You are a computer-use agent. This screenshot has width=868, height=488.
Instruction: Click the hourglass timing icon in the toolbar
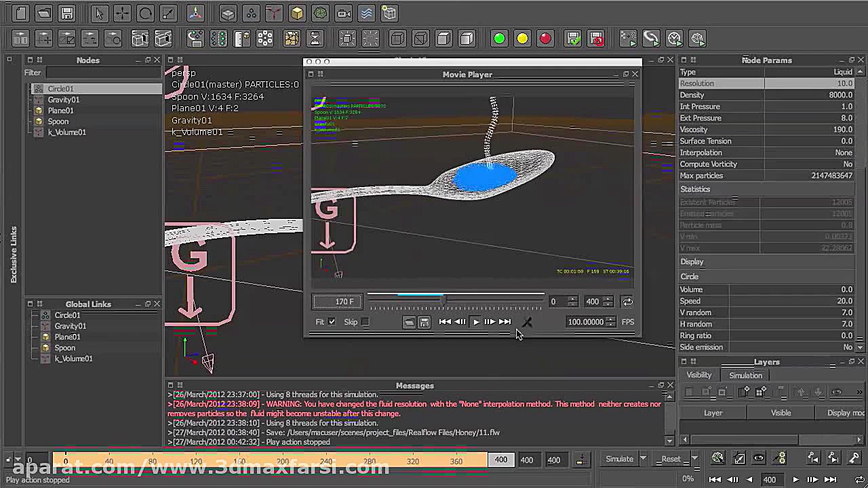pyautogui.click(x=313, y=39)
